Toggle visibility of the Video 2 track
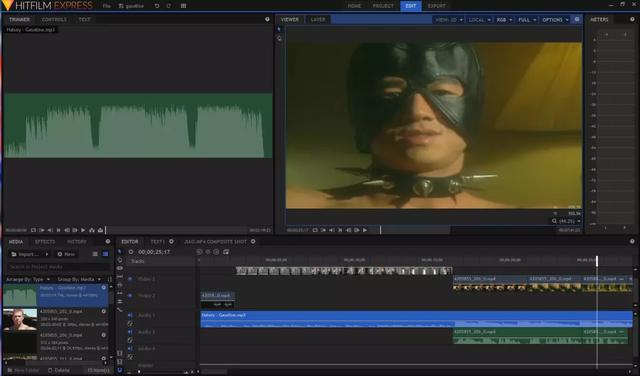640x376 pixels. click(130, 279)
